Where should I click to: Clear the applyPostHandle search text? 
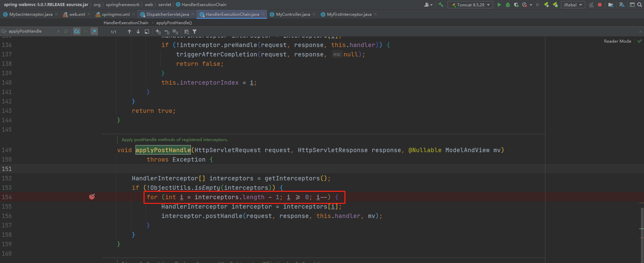(x=58, y=31)
